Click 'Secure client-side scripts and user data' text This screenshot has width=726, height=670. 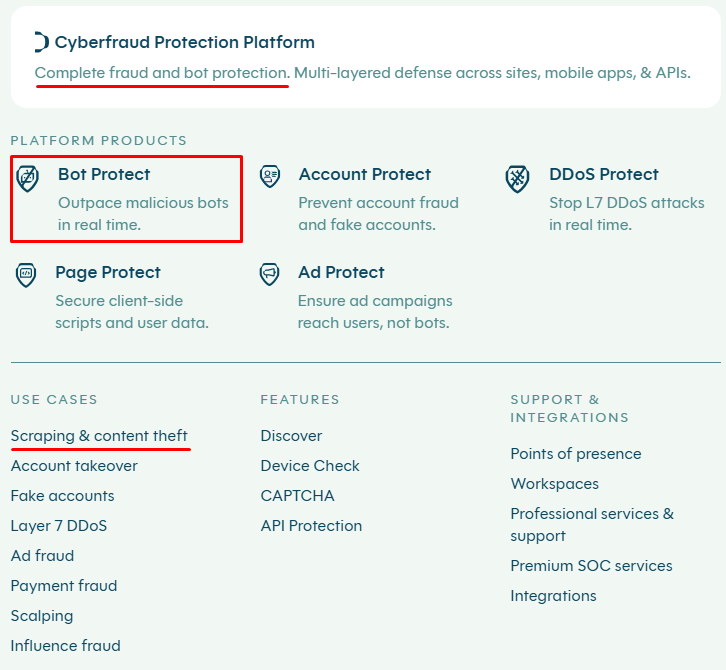coord(132,312)
